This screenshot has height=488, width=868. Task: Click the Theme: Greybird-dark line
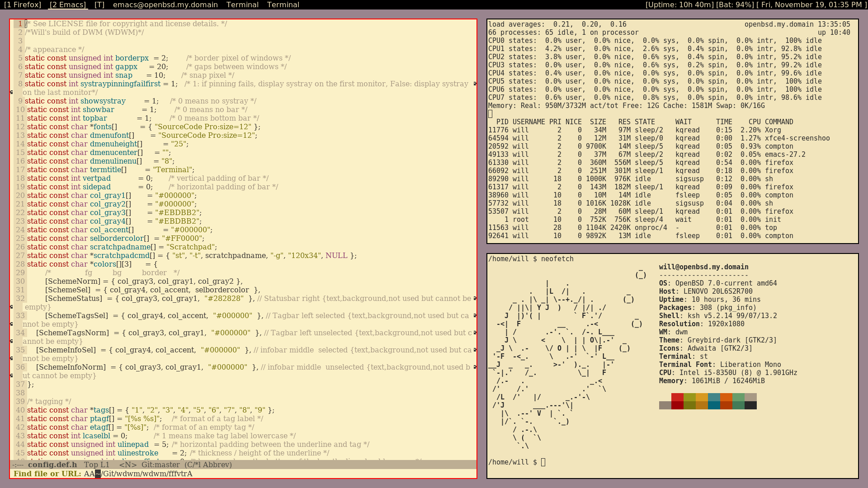(718, 340)
